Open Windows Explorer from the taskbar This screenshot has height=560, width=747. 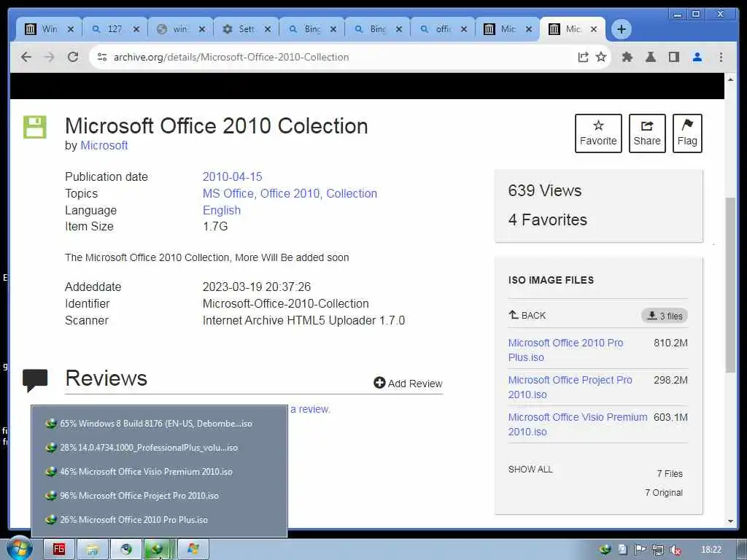93,549
